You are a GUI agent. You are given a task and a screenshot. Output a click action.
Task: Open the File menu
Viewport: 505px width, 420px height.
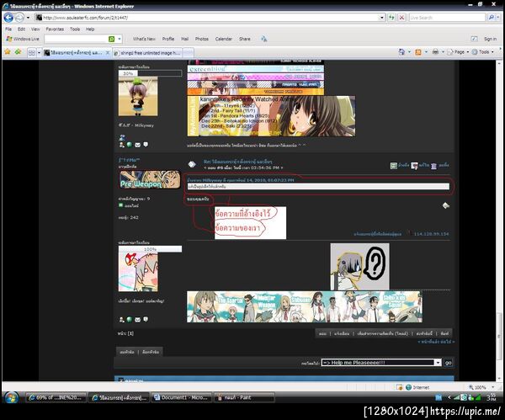tap(8, 29)
